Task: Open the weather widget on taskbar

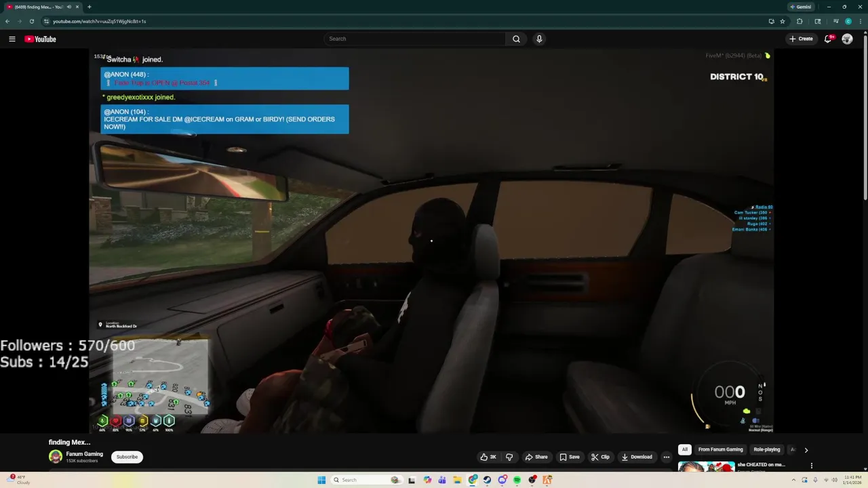Action: click(18, 480)
